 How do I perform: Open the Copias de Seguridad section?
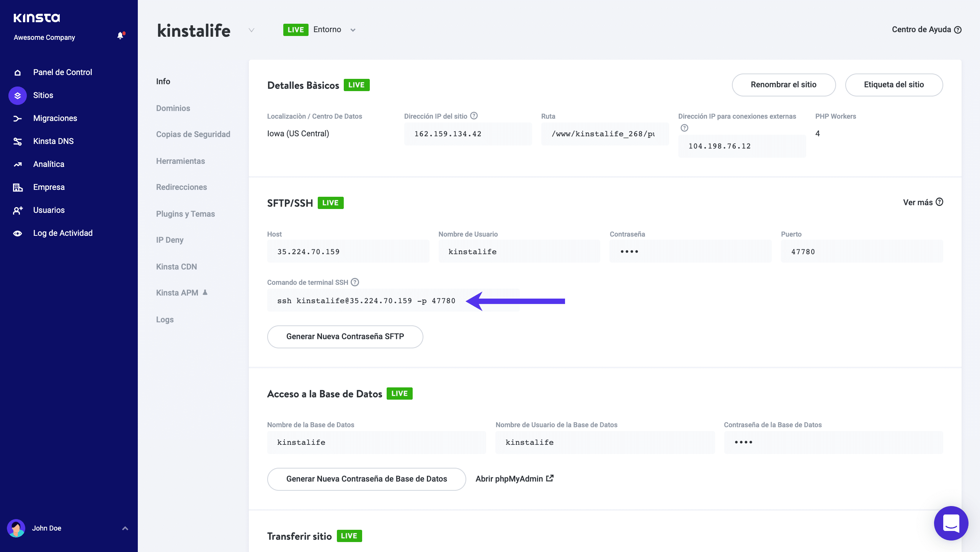(x=193, y=134)
